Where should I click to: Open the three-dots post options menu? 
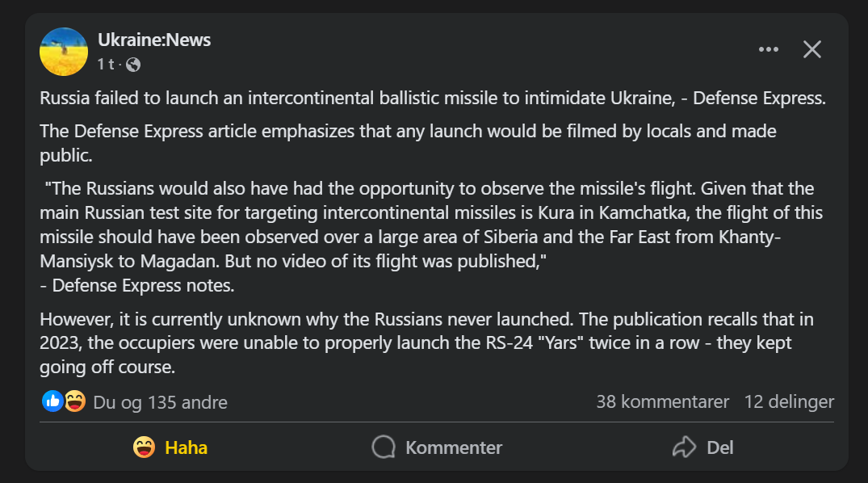(769, 49)
